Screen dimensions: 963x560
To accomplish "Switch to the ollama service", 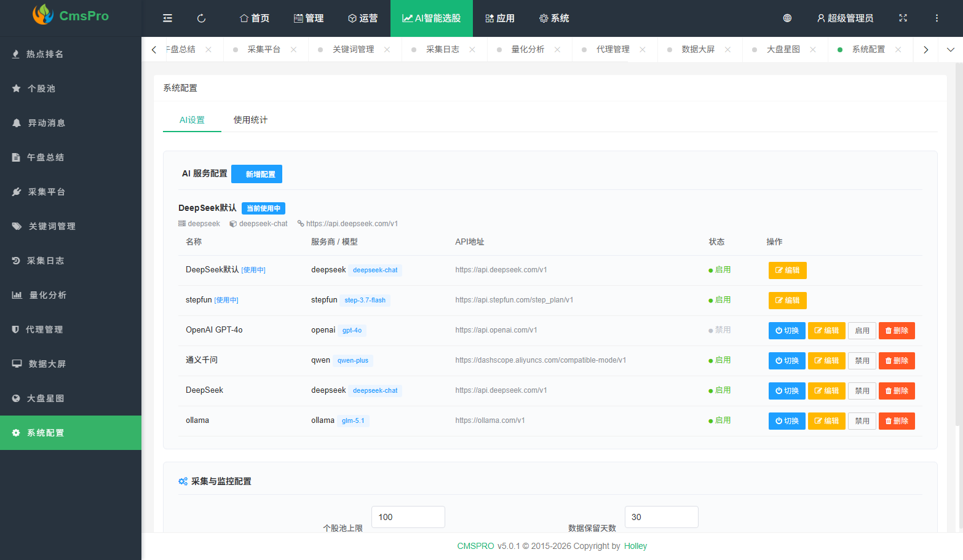I will 787,421.
